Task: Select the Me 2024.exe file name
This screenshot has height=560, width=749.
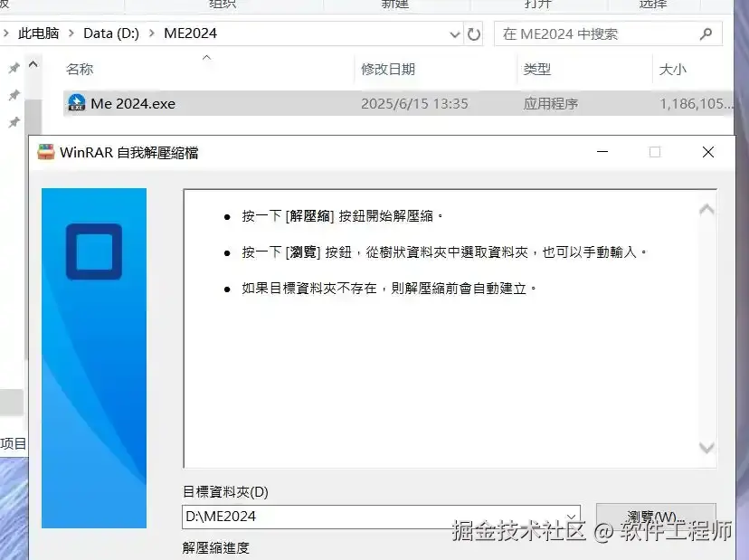Action: [133, 104]
